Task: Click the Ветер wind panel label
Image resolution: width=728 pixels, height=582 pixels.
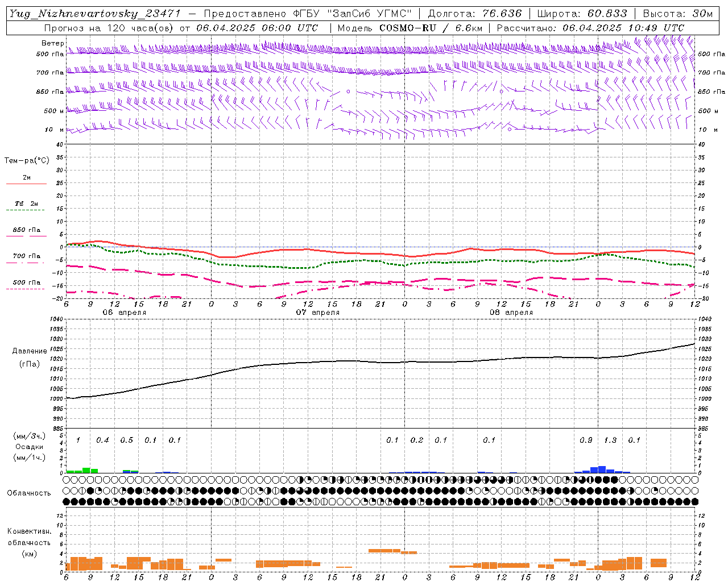Action: point(52,43)
